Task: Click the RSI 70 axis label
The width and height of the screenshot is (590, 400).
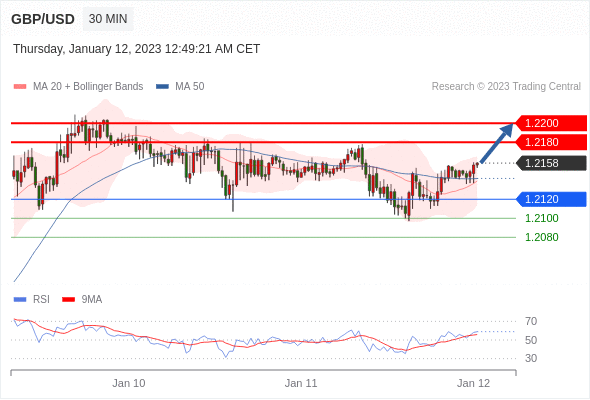Action: (531, 321)
